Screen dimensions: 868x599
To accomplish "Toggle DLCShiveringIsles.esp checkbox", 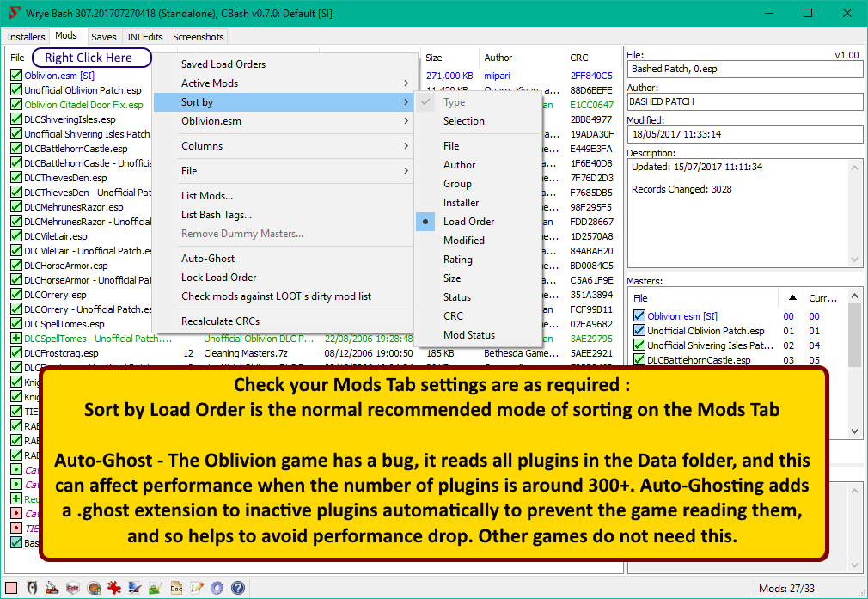I will point(16,119).
